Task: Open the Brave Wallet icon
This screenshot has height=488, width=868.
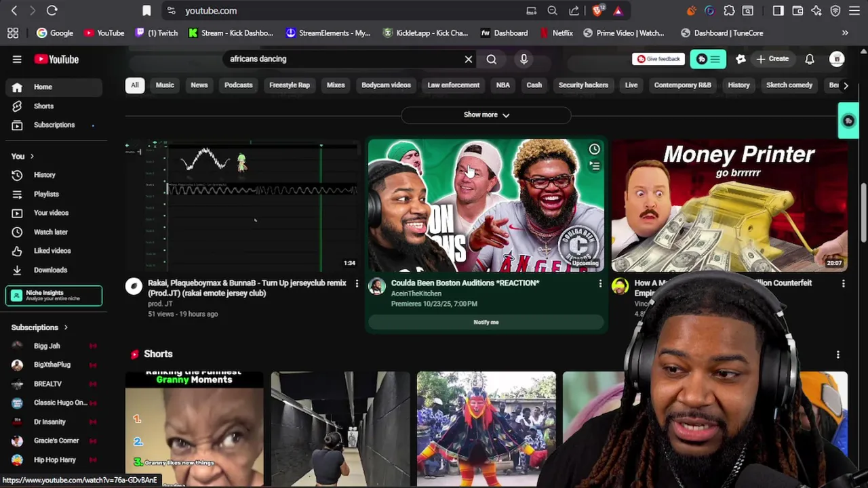Action: coord(797,11)
